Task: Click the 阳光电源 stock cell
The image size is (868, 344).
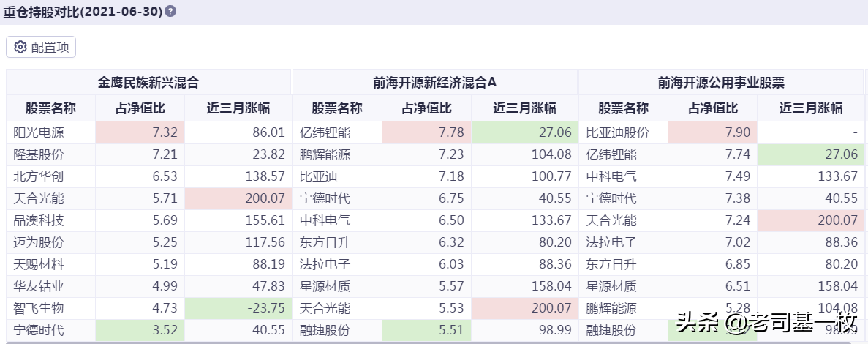Action: pyautogui.click(x=51, y=133)
